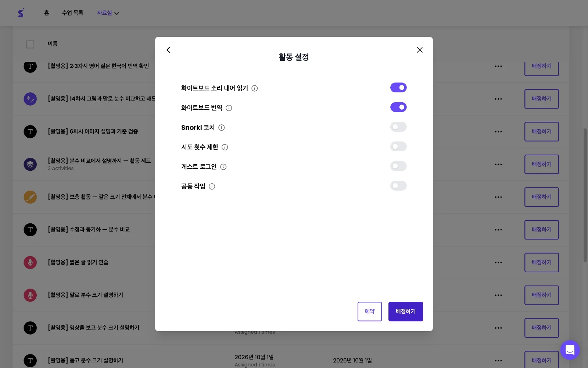Click the T icon for 6차시 이미지 설명 row
The image size is (588, 368).
coord(30,132)
